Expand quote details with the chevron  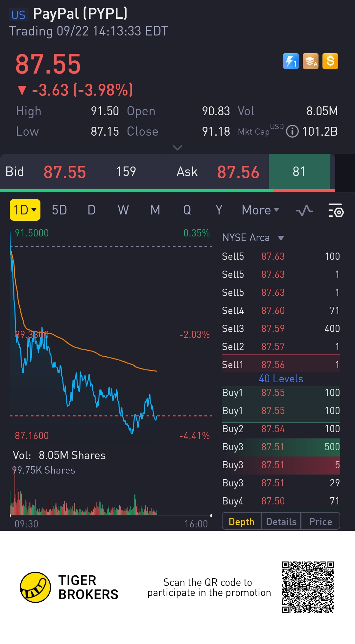coord(177,148)
